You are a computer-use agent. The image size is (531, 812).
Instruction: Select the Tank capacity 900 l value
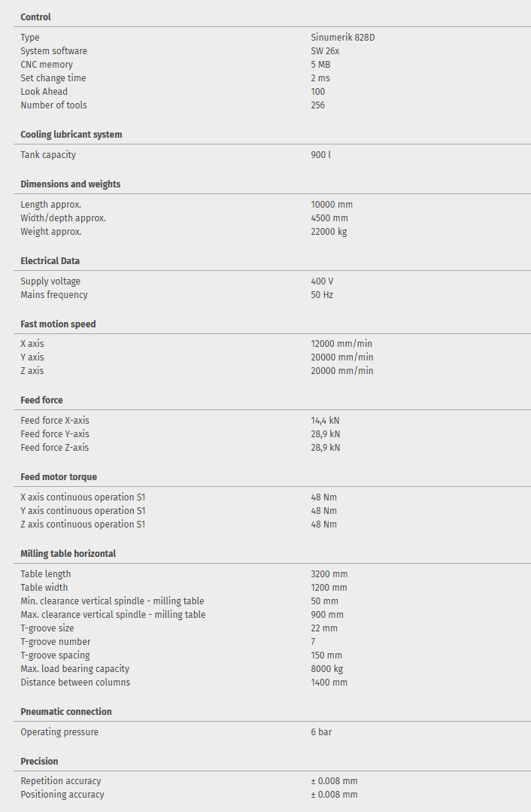click(320, 155)
